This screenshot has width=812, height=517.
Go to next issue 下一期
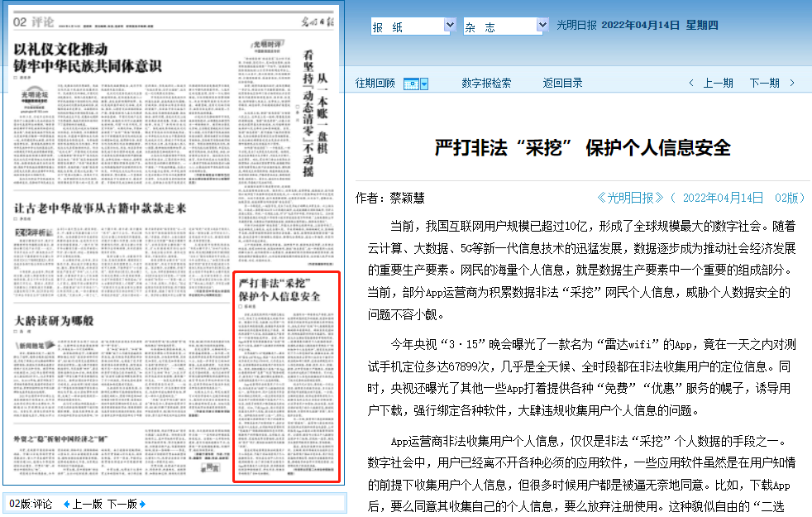pos(764,83)
